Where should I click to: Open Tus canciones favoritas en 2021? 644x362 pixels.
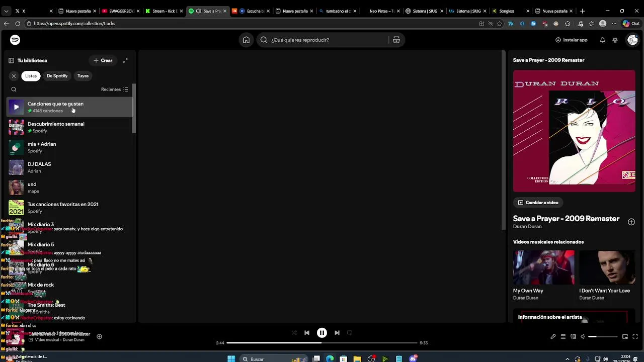pyautogui.click(x=69, y=208)
